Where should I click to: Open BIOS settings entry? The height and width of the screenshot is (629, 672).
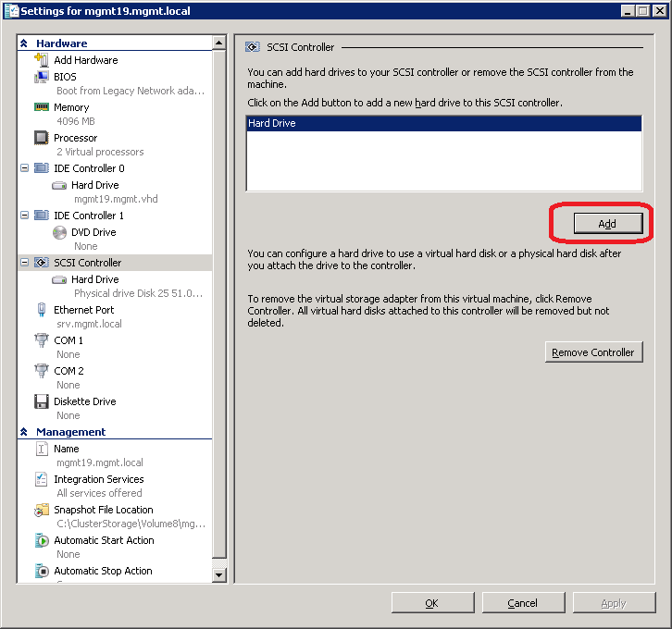pyautogui.click(x=65, y=77)
